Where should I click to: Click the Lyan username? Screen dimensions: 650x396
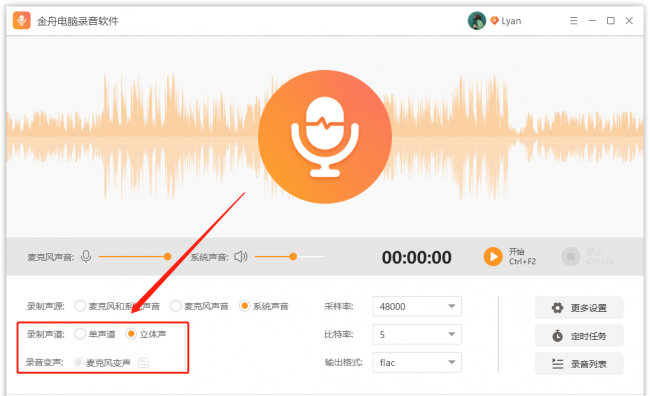pyautogui.click(x=511, y=21)
